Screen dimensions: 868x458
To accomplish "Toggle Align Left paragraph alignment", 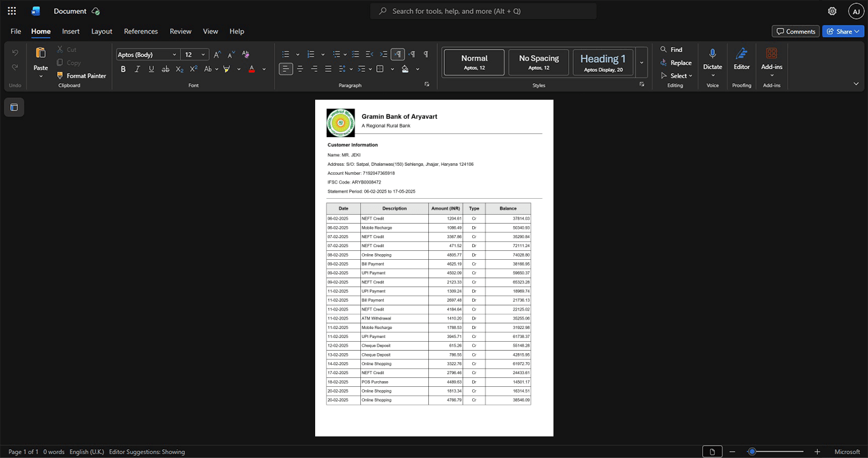I will tap(286, 69).
